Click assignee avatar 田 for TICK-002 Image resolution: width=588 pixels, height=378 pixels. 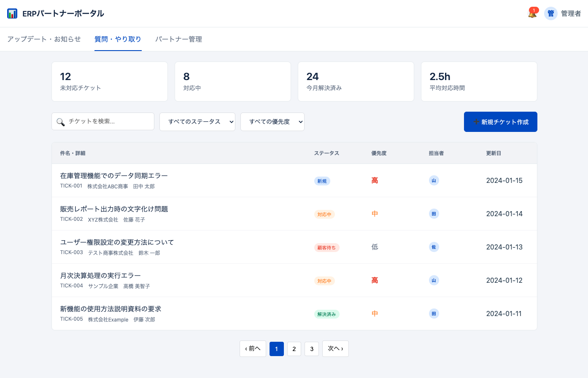point(434,214)
